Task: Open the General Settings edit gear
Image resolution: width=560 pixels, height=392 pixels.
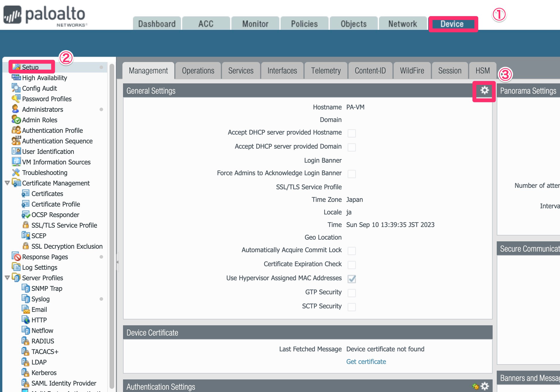Action: point(485,91)
